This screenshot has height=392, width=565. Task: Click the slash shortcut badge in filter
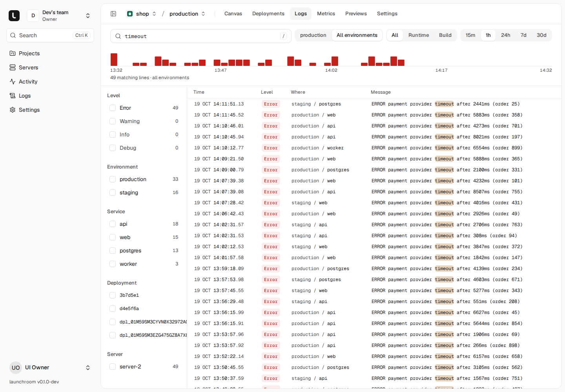pyautogui.click(x=283, y=36)
